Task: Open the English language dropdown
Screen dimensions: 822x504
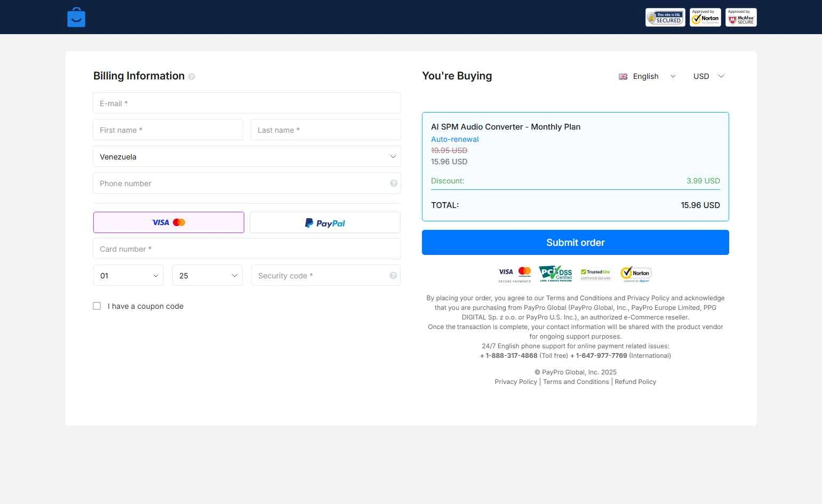Action: [647, 76]
